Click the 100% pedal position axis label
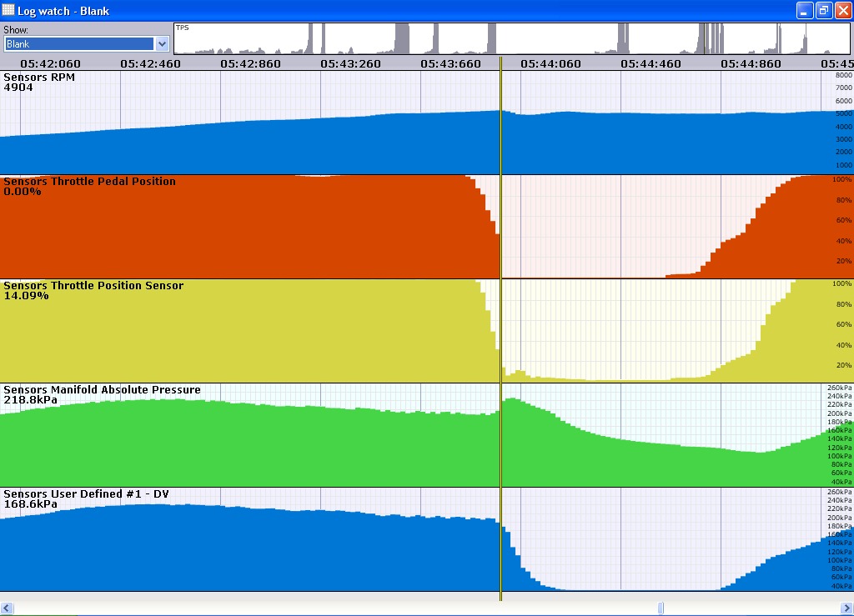This screenshot has width=854, height=616. point(842,179)
